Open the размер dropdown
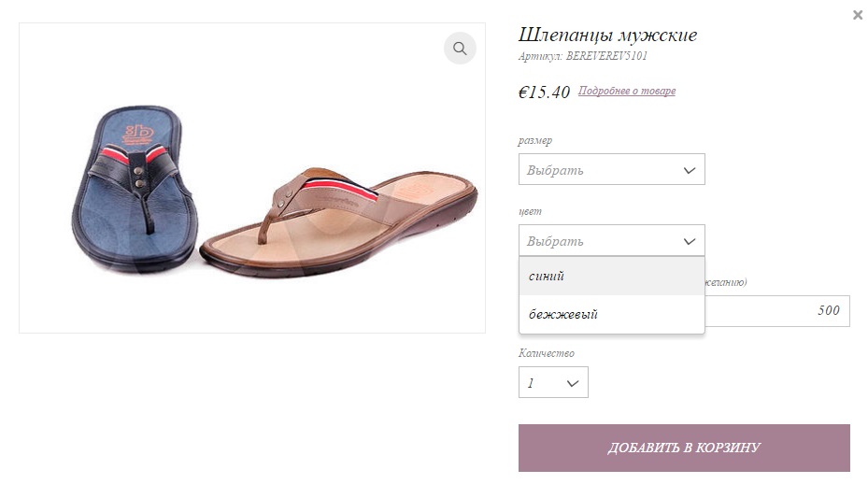868x484 pixels. tap(612, 169)
